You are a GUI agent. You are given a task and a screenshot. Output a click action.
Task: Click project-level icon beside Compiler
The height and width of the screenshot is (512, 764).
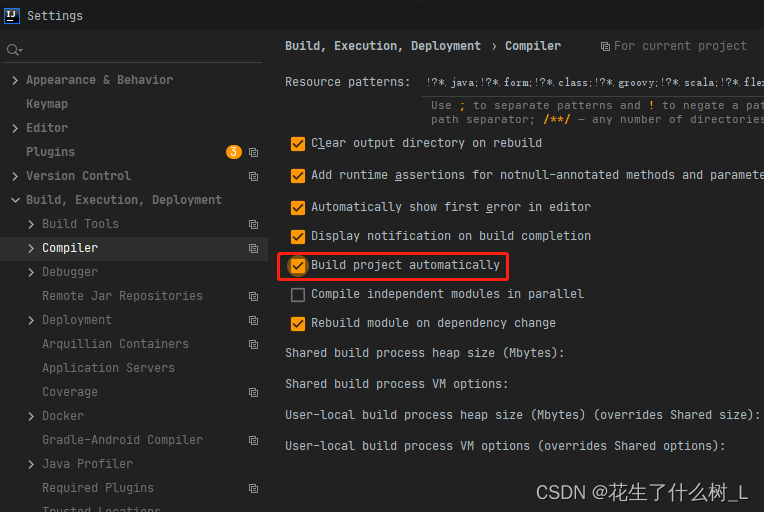254,249
